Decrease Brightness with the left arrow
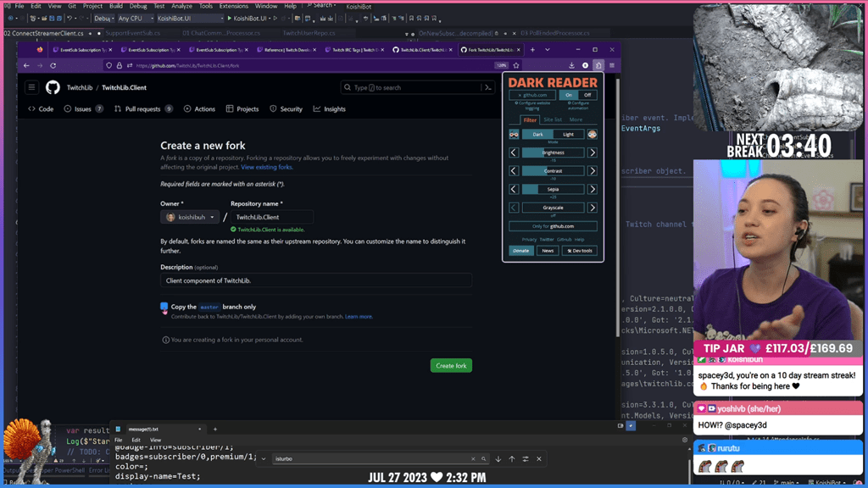This screenshot has height=488, width=868. (x=514, y=152)
